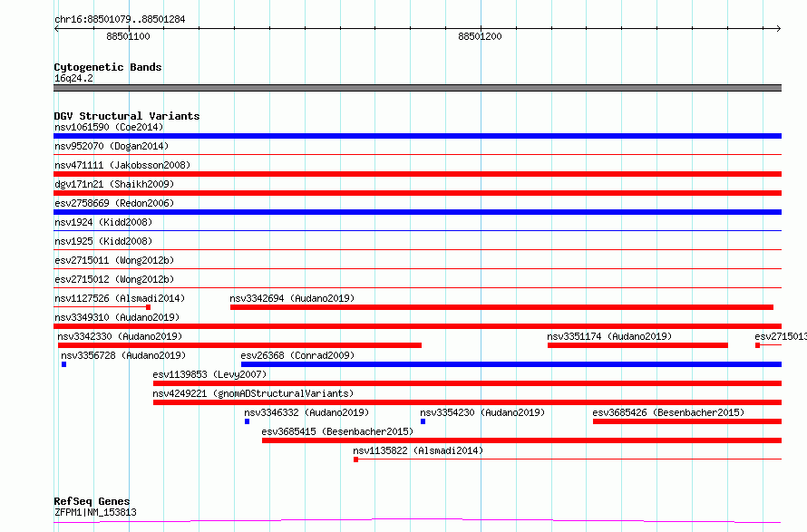Click the esv2758669 (Redon2006) label
Screen dimensions: 807x532
click(x=114, y=203)
